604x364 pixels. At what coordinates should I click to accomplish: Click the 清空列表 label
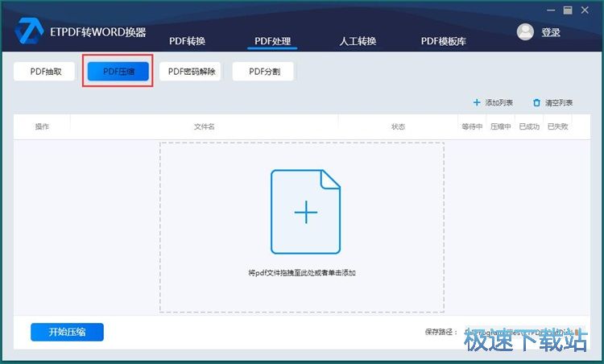tap(559, 103)
